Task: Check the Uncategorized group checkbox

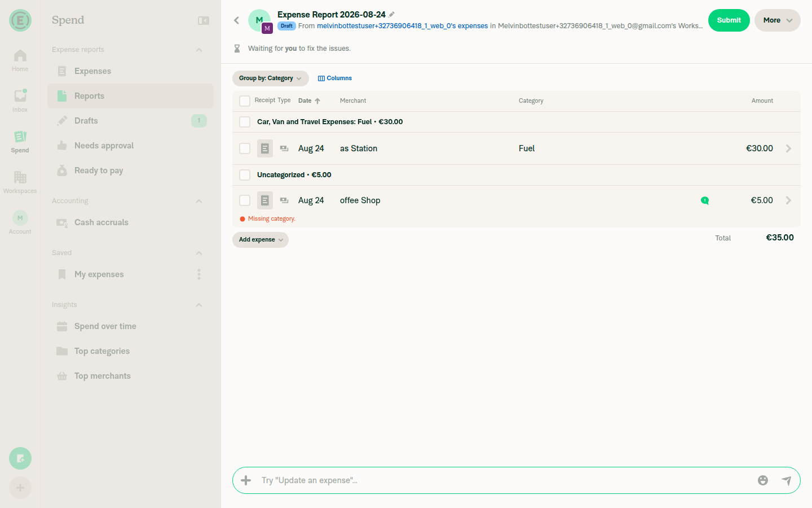Action: tap(245, 175)
